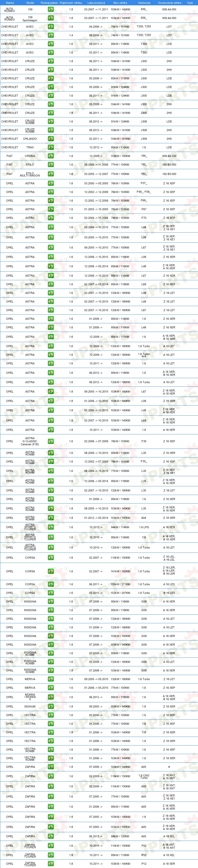Click the '#' engine code cell in Zafira row

169,767
